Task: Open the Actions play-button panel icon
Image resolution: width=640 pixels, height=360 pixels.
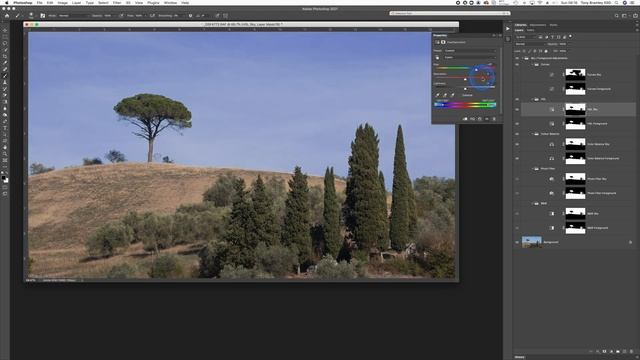Action: pyautogui.click(x=508, y=29)
